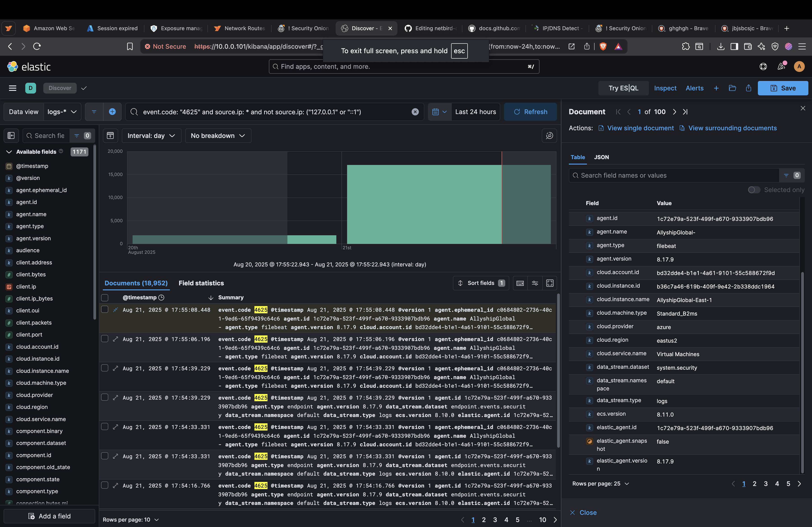
Task: Switch to the JSON tab
Action: [x=601, y=157]
